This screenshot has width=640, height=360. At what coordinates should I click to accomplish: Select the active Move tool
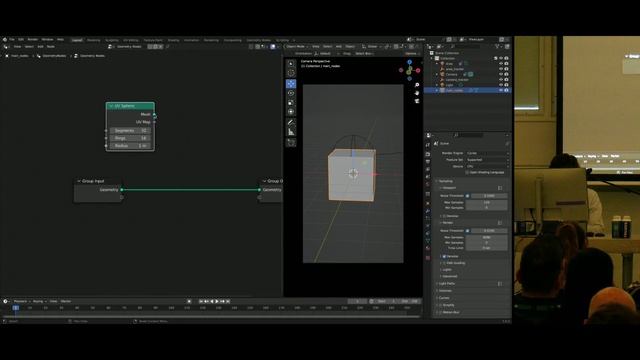(291, 83)
